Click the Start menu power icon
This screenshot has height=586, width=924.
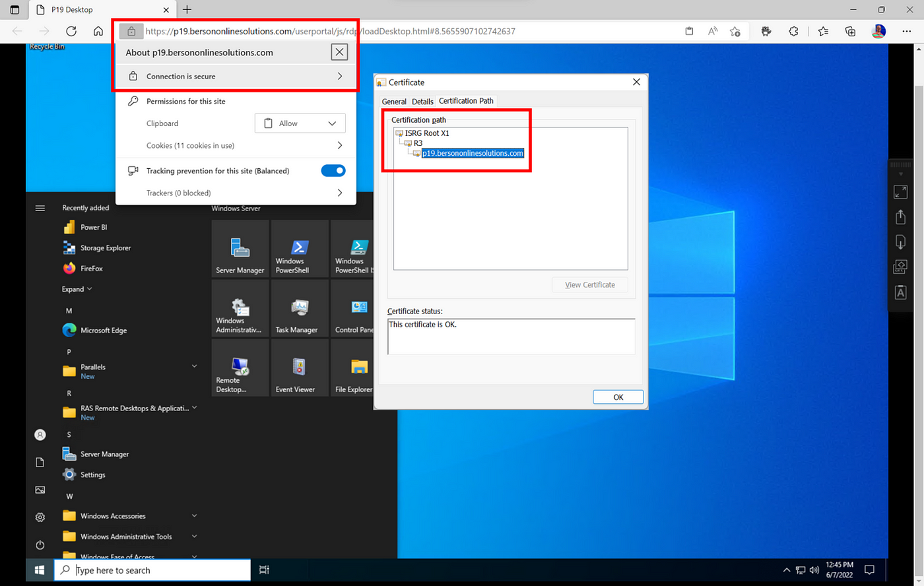40,544
